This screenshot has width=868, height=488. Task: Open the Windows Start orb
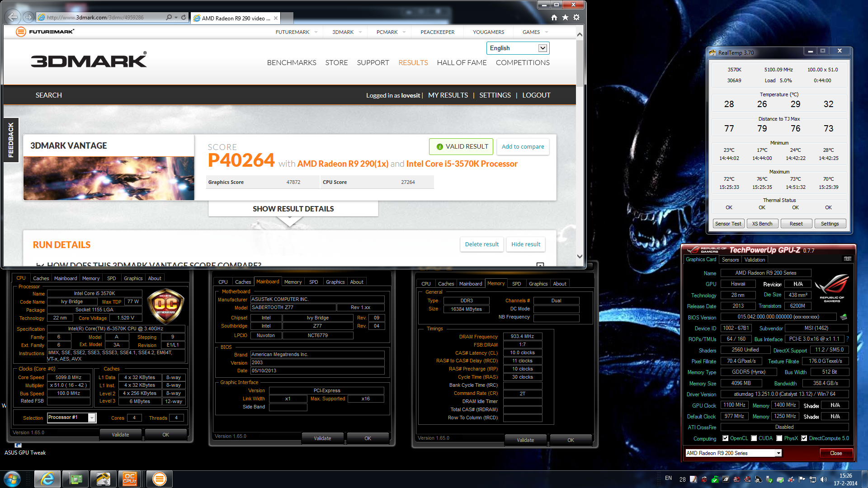click(x=12, y=479)
